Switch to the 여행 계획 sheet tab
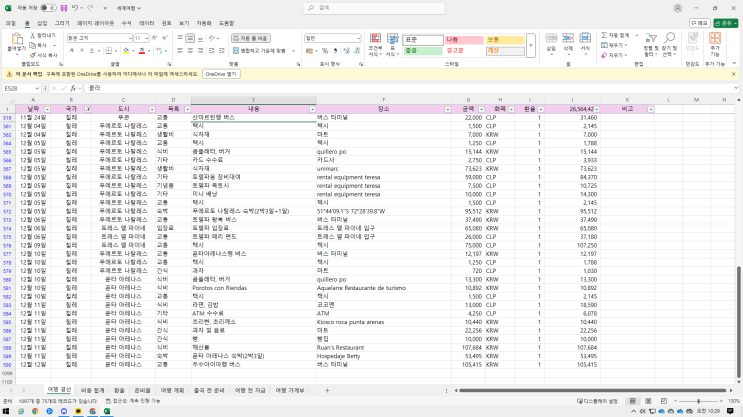Viewport: 743px width, 417px height. click(x=172, y=390)
